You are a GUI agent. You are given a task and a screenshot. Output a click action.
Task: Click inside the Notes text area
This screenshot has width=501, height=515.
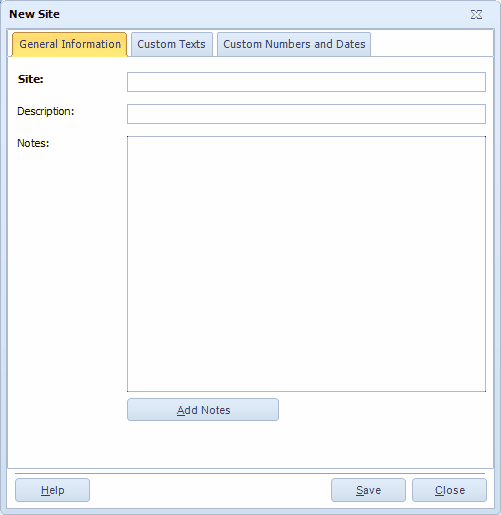pyautogui.click(x=306, y=264)
